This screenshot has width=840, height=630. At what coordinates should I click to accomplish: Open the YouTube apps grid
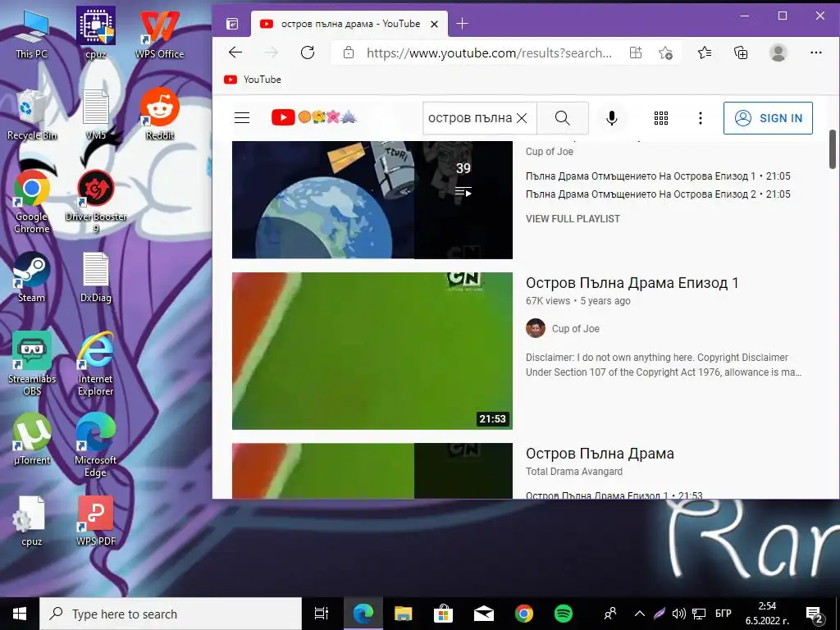661,118
